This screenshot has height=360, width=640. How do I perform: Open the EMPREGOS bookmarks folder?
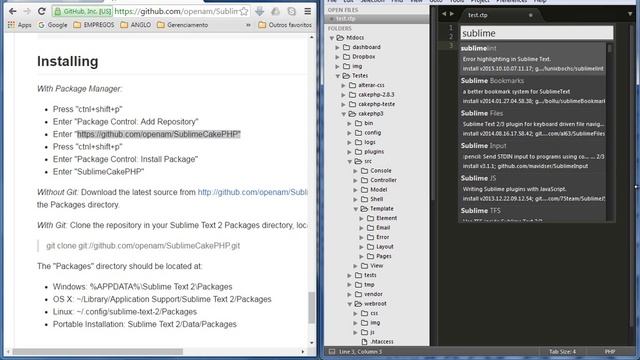94,25
